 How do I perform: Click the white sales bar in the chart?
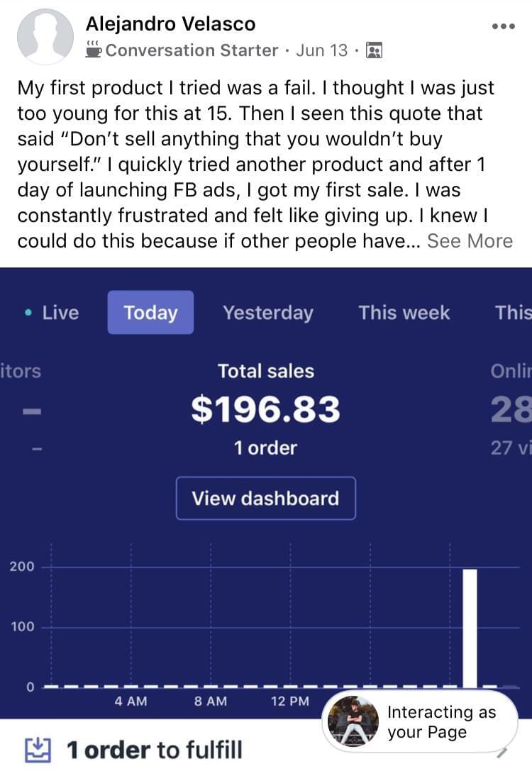(x=470, y=627)
